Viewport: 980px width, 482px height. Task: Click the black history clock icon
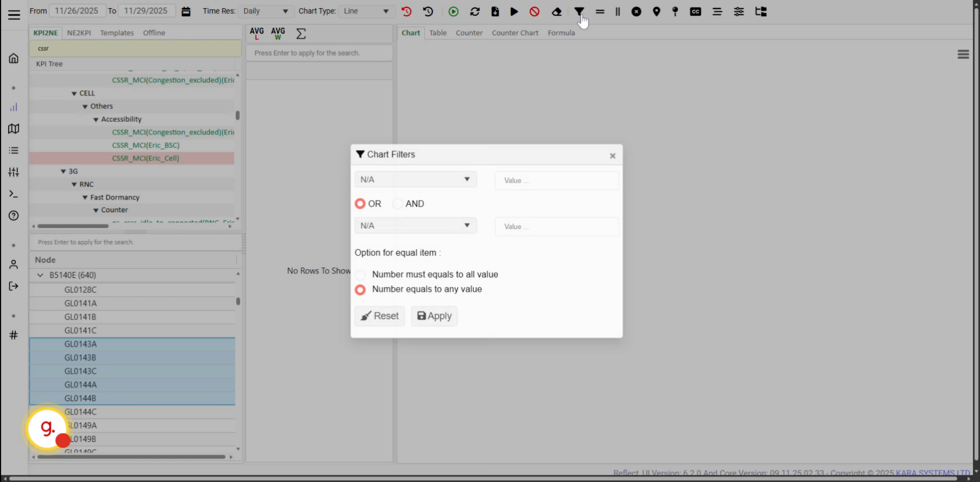[428, 11]
